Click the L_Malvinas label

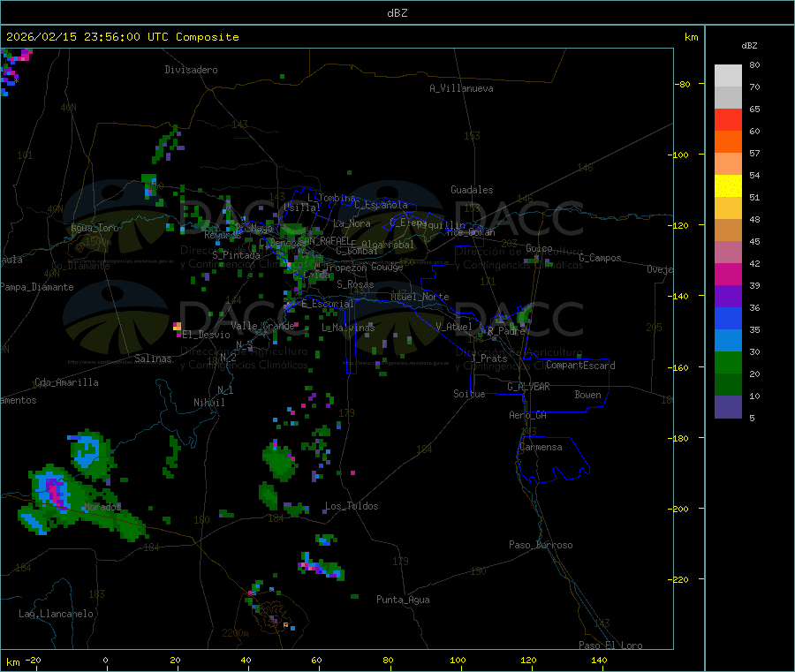point(348,328)
